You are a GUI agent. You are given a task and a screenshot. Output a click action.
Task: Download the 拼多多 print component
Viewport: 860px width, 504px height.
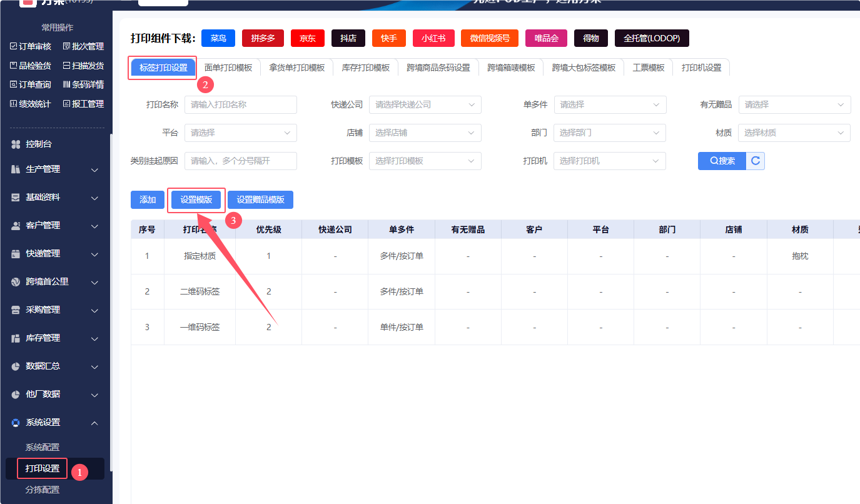pos(263,38)
